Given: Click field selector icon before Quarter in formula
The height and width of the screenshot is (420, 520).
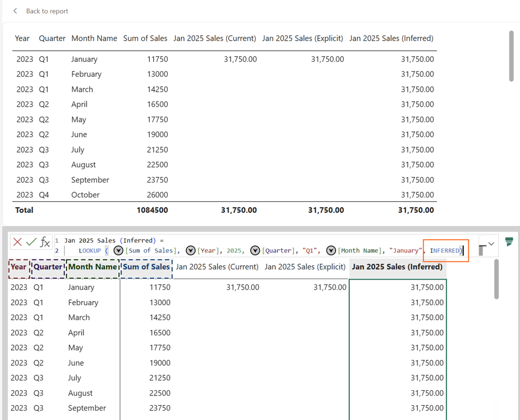Looking at the screenshot, I should pyautogui.click(x=255, y=250).
